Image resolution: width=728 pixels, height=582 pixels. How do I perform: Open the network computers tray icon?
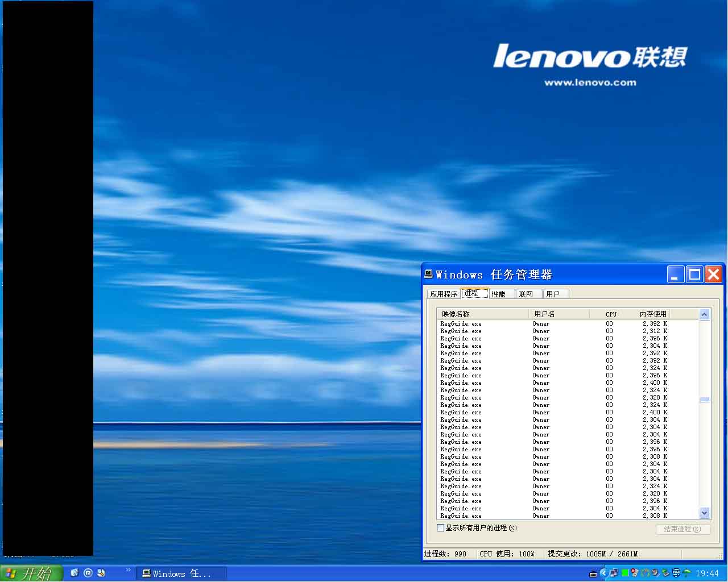pos(614,573)
